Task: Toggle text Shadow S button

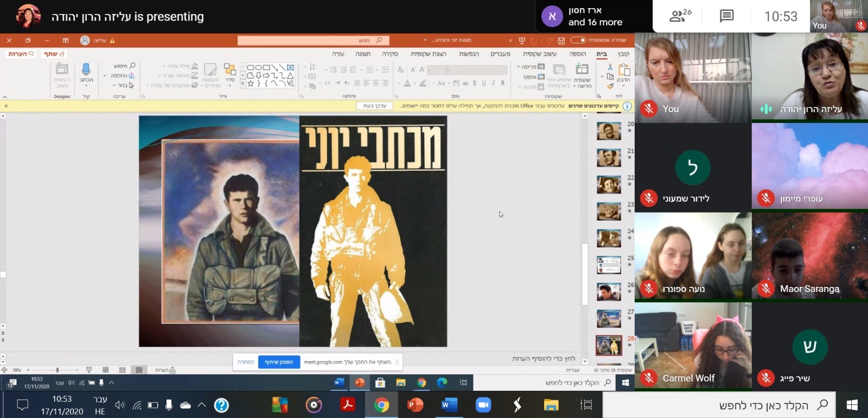Action: [x=474, y=83]
